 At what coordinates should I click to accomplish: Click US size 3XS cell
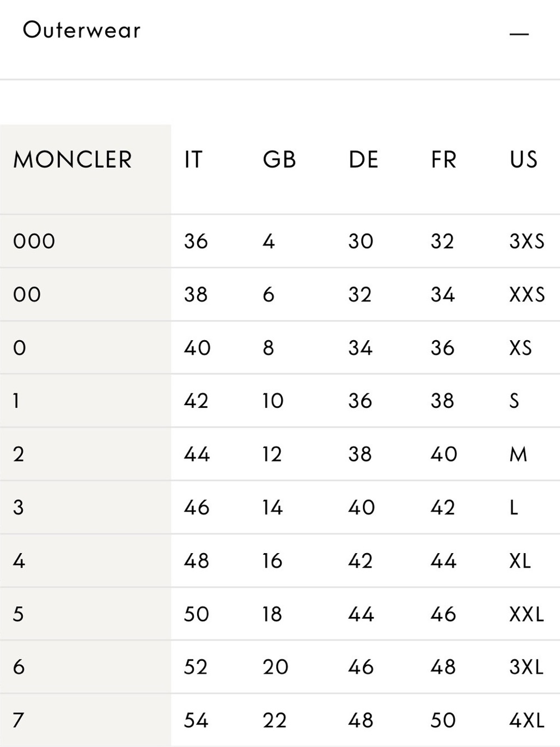(x=526, y=242)
